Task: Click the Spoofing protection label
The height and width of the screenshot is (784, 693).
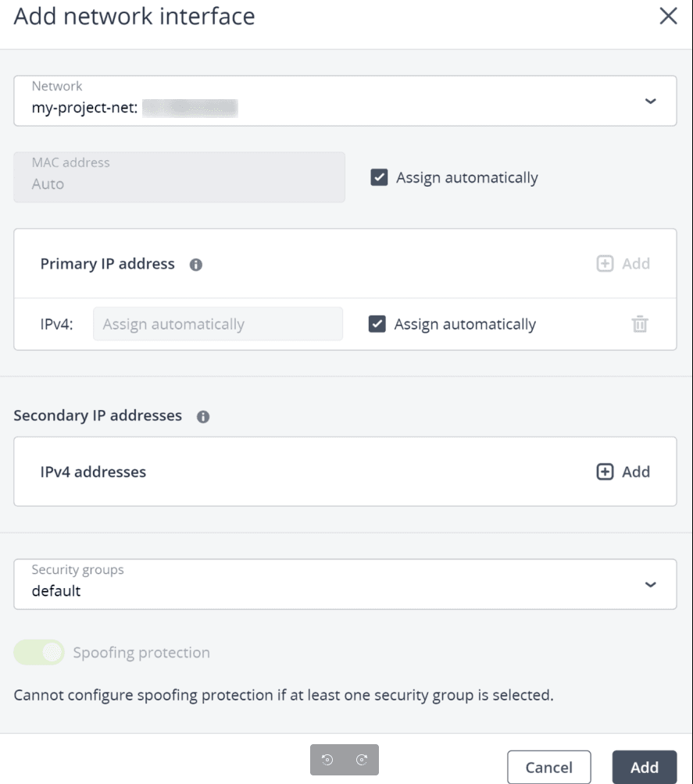Action: click(x=141, y=653)
